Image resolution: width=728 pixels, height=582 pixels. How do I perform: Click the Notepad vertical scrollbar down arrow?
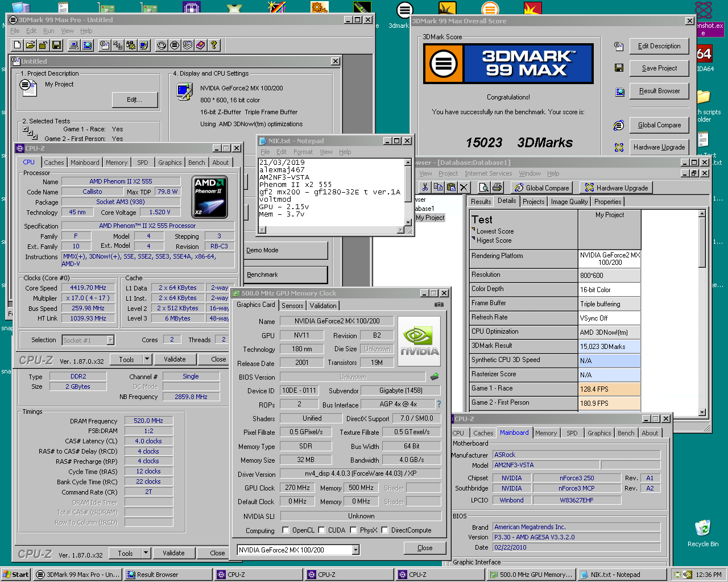click(x=408, y=222)
